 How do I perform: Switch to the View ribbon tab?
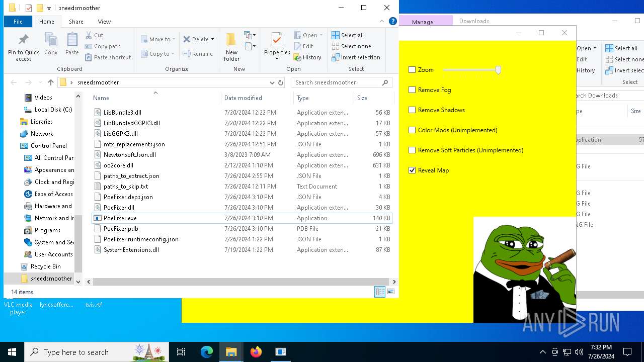click(104, 22)
